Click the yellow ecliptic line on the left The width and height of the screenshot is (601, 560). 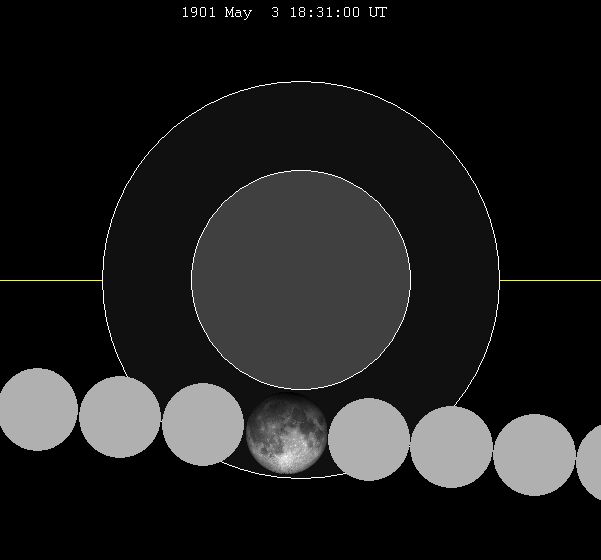pos(50,280)
